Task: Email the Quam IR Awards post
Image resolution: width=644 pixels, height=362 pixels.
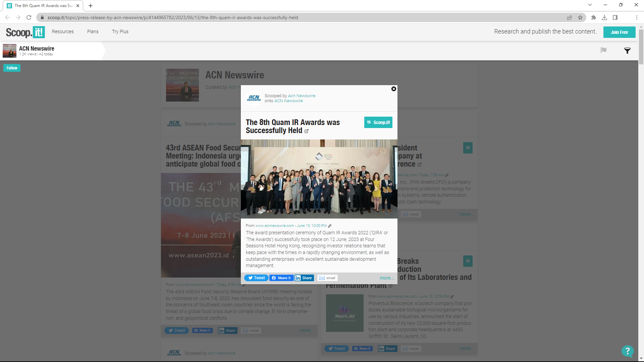Action: [327, 278]
